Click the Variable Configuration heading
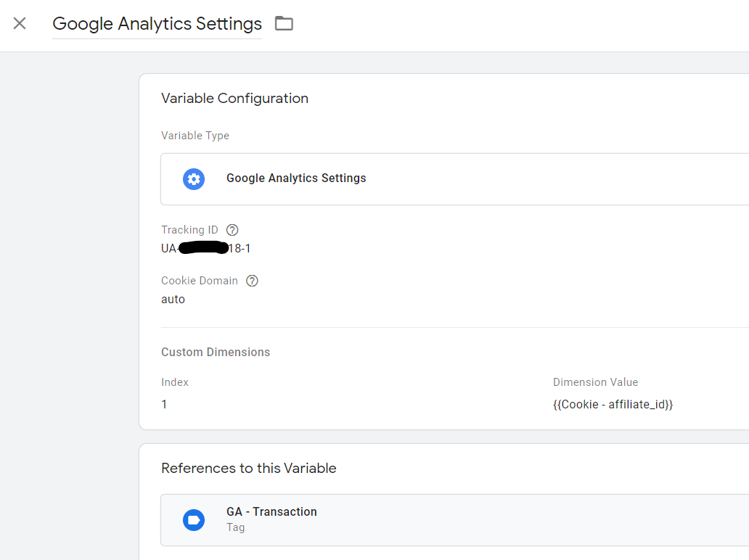Screen dimensions: 749x560 [x=234, y=99]
